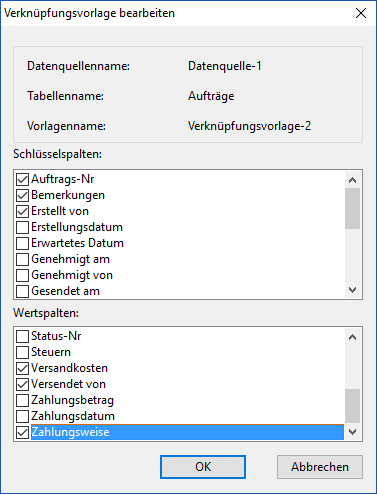Image resolution: width=377 pixels, height=494 pixels.
Task: Tick the Genehmigt am checkbox
Action: pos(22,259)
